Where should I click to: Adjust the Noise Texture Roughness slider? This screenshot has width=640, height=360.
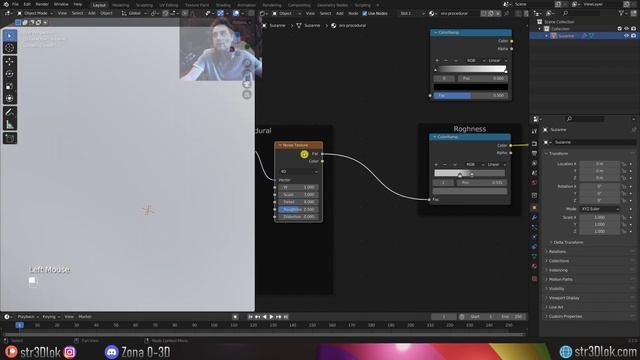tap(298, 209)
